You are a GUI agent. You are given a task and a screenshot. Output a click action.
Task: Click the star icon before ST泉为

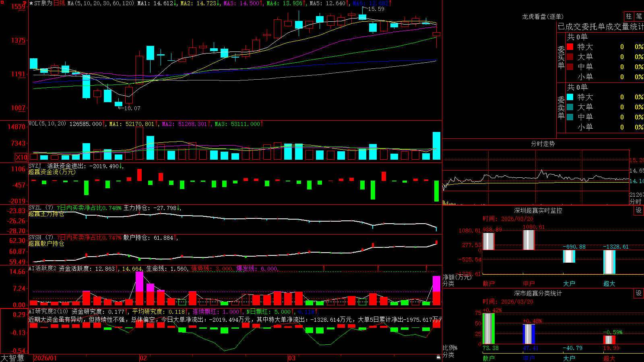pyautogui.click(x=31, y=3)
